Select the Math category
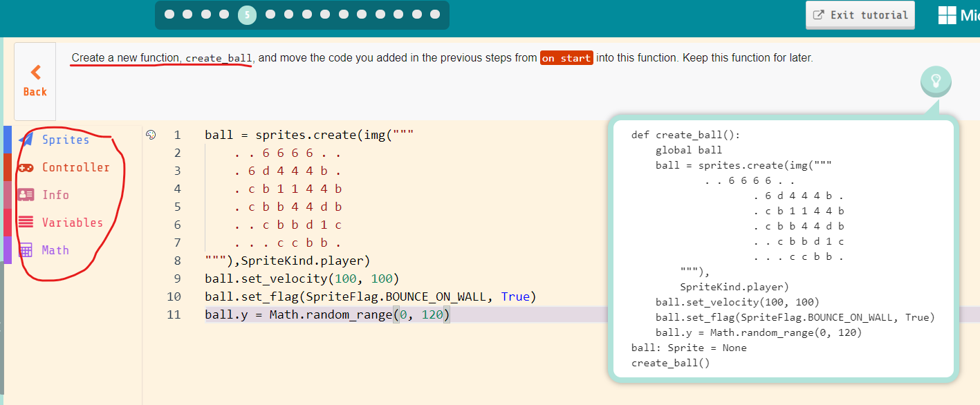Screen dimensions: 980x405 [54, 249]
